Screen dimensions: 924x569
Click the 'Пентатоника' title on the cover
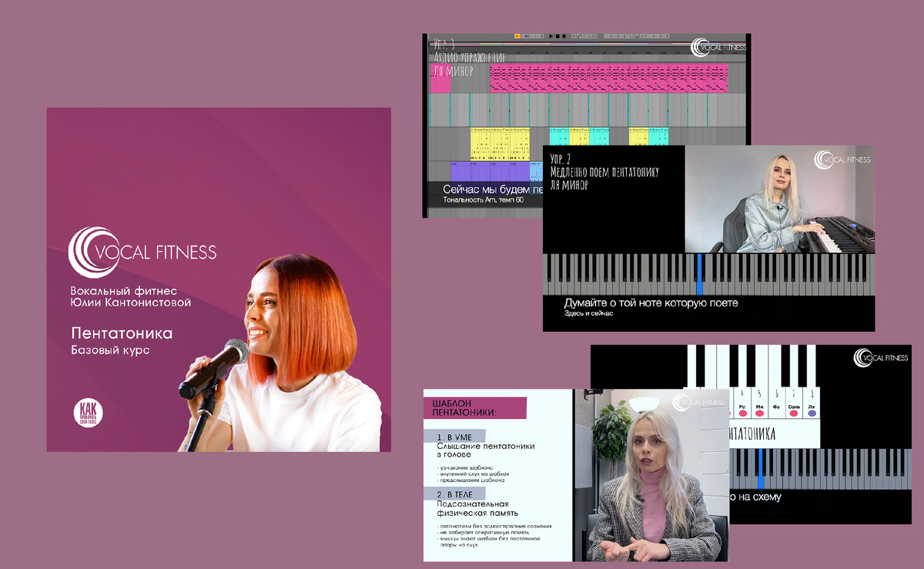point(121,333)
